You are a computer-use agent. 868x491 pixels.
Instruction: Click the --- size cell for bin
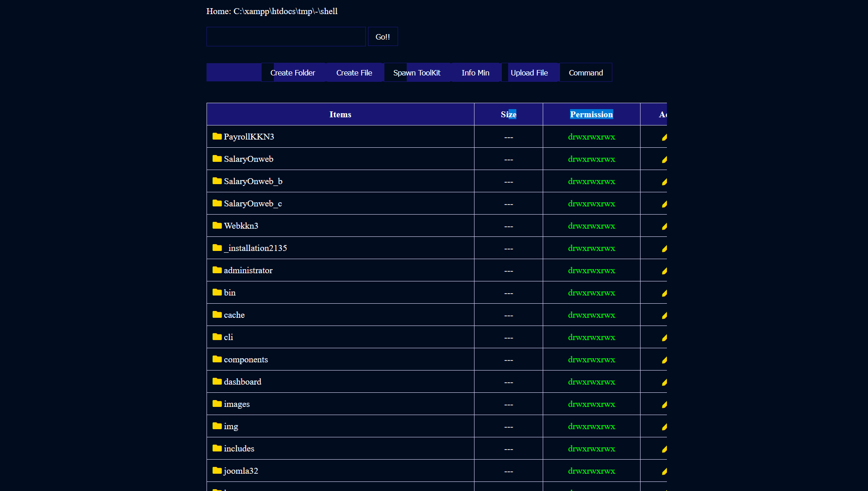509,293
